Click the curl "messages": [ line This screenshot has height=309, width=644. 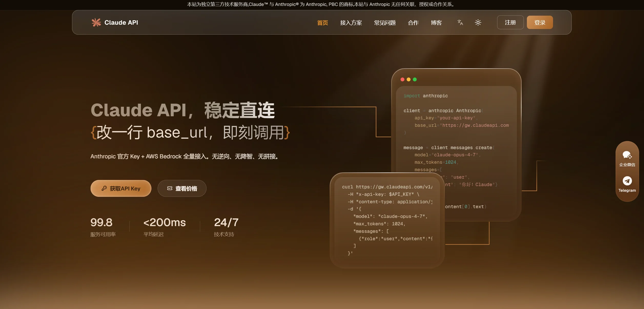pyautogui.click(x=371, y=231)
